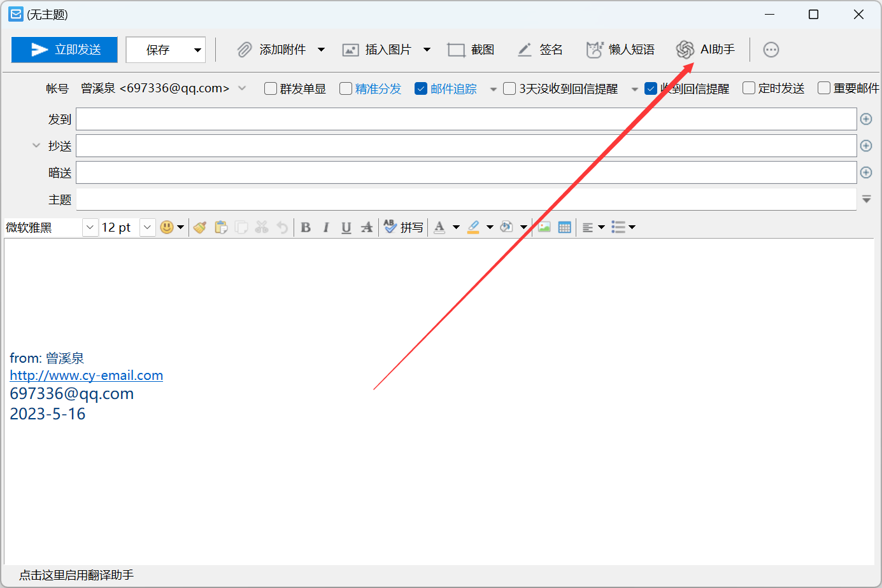Add contact to 发到 field with plus icon
The height and width of the screenshot is (588, 882).
[x=866, y=119]
